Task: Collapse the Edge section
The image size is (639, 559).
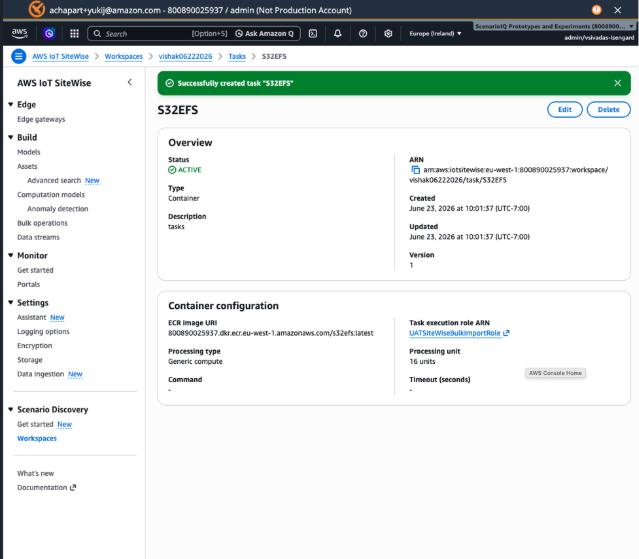Action: 11,104
